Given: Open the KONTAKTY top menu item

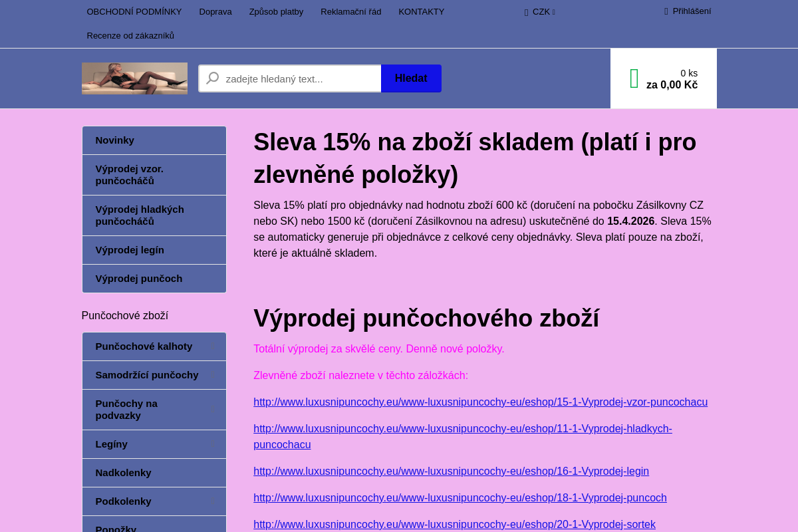Looking at the screenshot, I should tap(421, 12).
